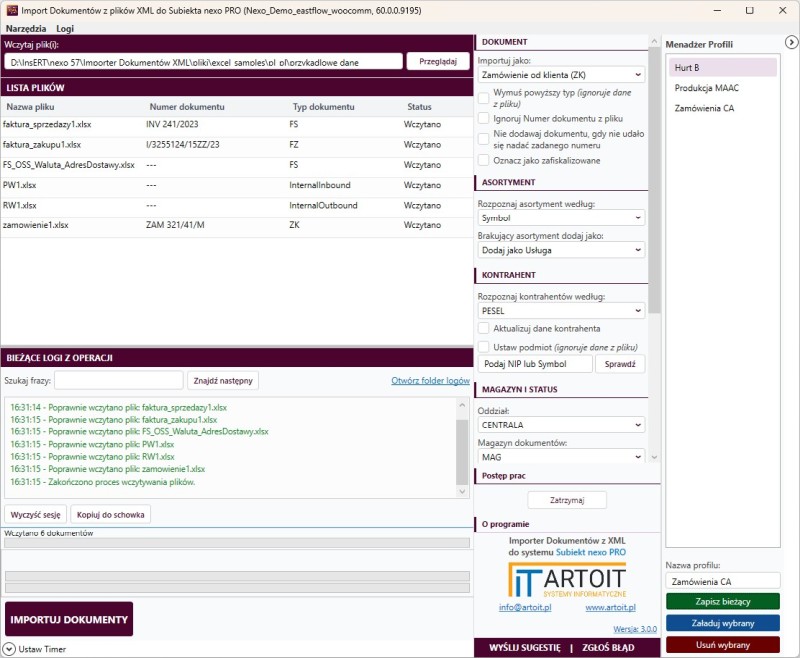800x658 pixels.
Task: Click scroll-down arrow of settings panel
Action: tap(655, 457)
